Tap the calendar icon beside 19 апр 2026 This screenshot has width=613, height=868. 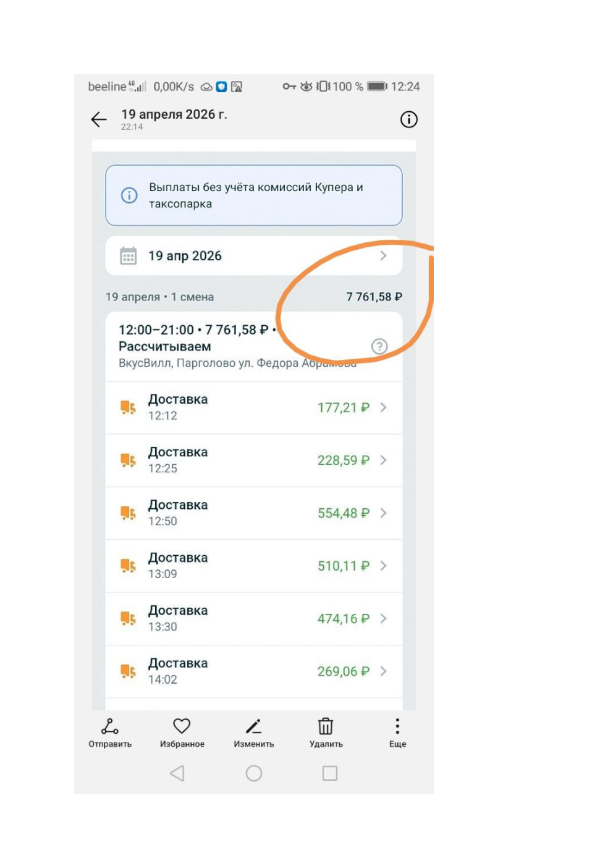(128, 256)
